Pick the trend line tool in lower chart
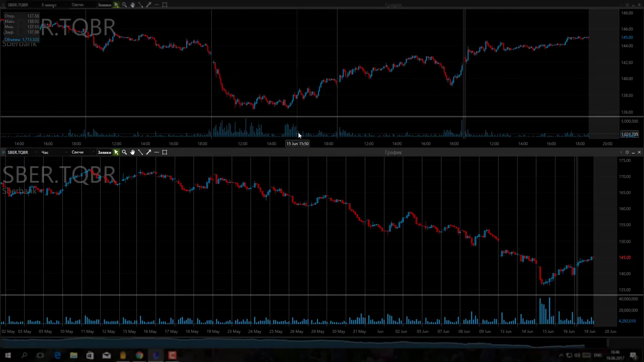Viewport: 644px width, 362px height. pyautogui.click(x=140, y=152)
